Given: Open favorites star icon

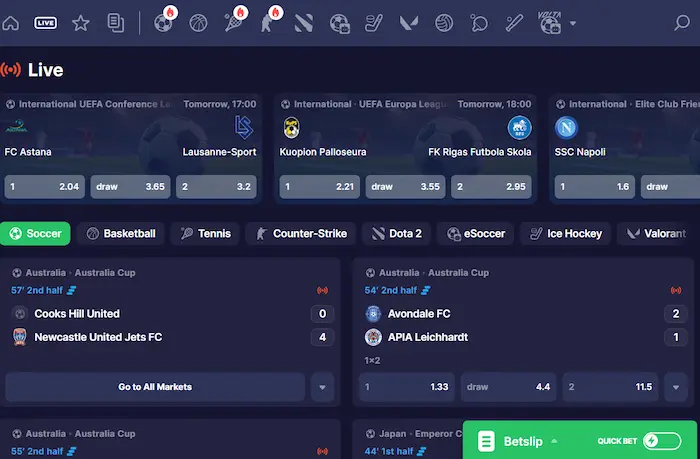Looking at the screenshot, I should (x=81, y=23).
